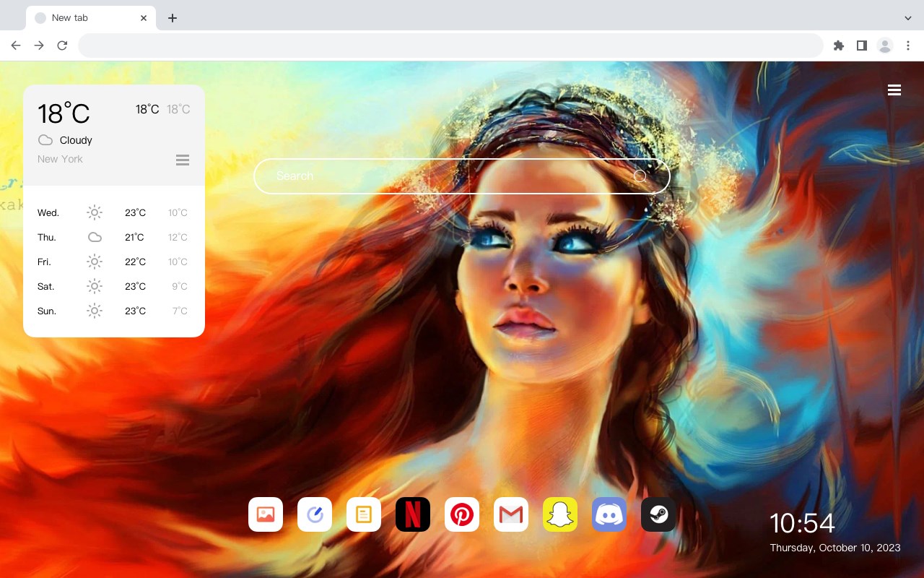This screenshot has height=578, width=924.
Task: Open the blue checkmark task shortcut
Action: (315, 514)
